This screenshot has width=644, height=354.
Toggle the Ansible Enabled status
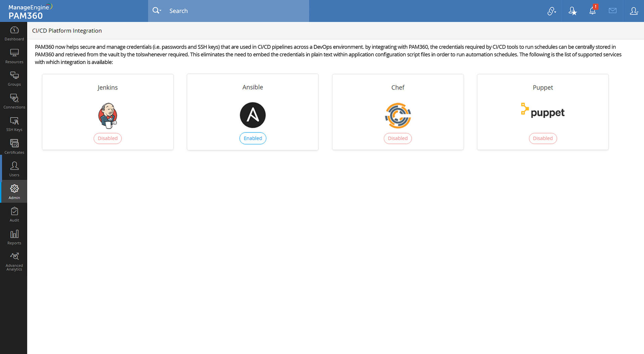pos(253,138)
